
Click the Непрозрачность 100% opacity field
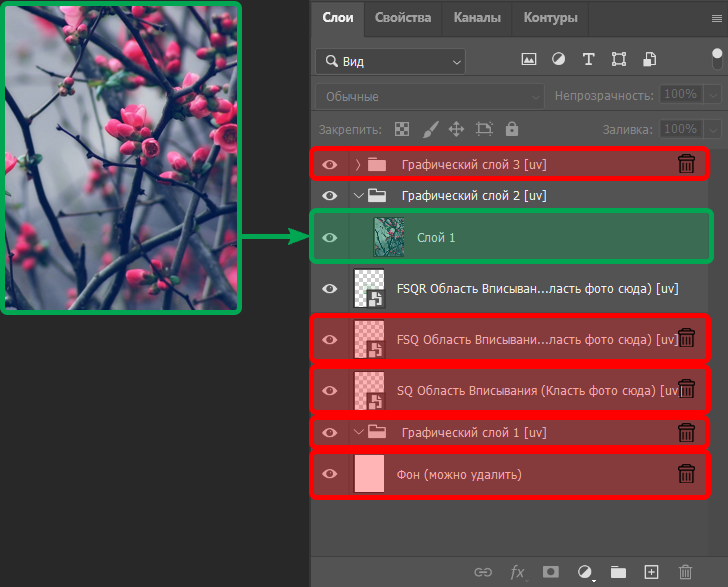pyautogui.click(x=681, y=95)
